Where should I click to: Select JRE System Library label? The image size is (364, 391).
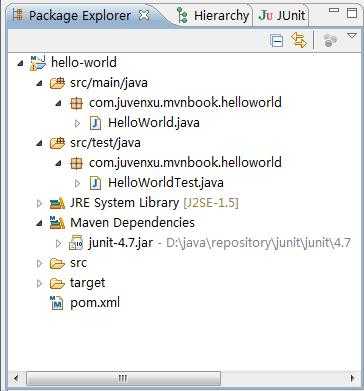click(x=124, y=203)
